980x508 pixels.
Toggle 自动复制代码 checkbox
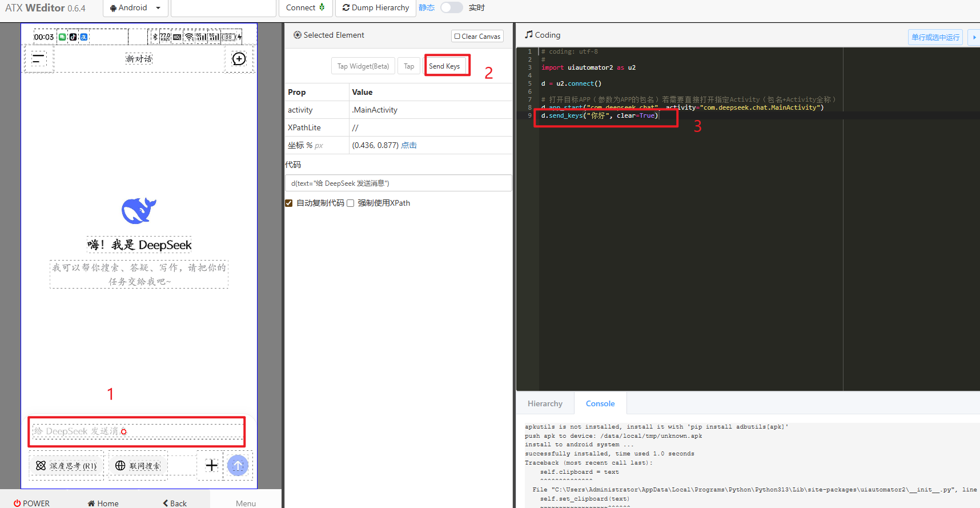pos(289,203)
